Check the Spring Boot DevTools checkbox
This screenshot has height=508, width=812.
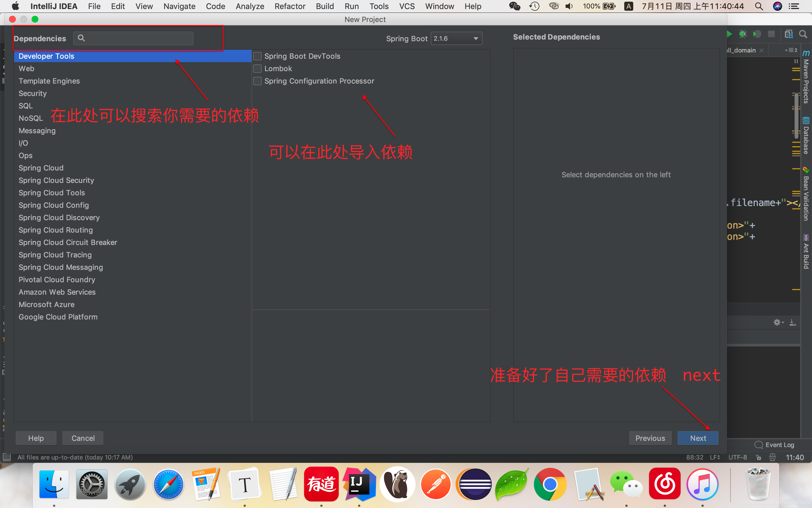coord(257,56)
